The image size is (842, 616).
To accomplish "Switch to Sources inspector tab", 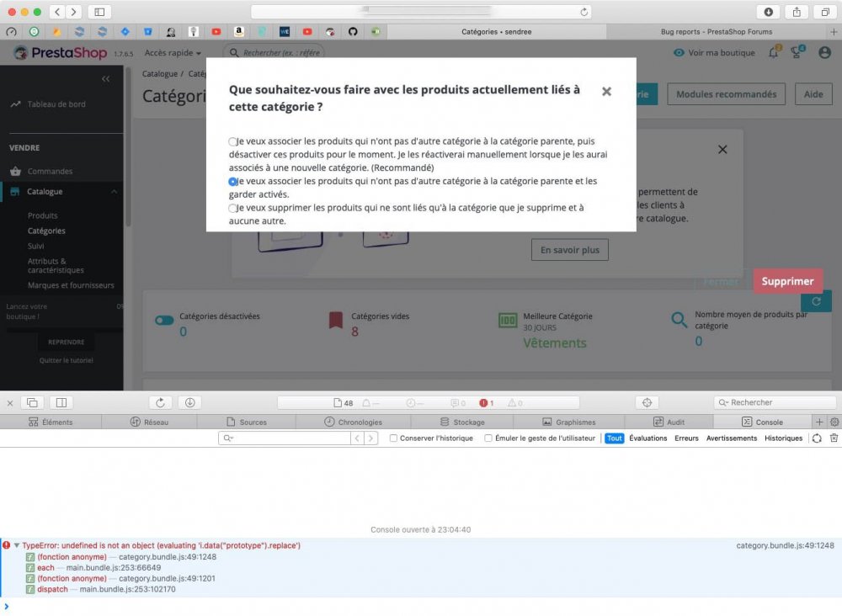I will (247, 422).
